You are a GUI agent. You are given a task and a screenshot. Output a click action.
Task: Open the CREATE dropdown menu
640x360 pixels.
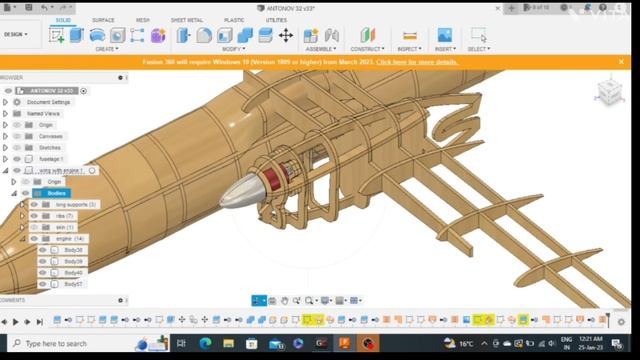107,49
